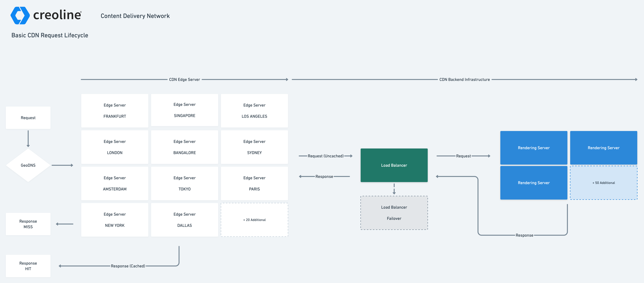Click the CDN Edge Server section label
The image size is (644, 283).
point(185,80)
